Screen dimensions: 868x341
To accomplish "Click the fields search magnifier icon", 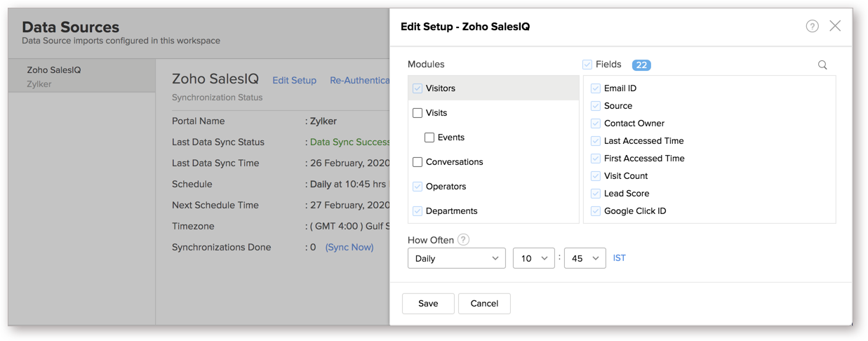I will pos(822,65).
